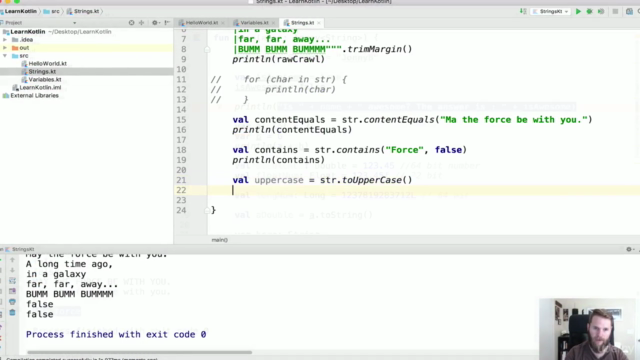Expand the out folder
This screenshot has width=640, height=360.
click(5, 48)
